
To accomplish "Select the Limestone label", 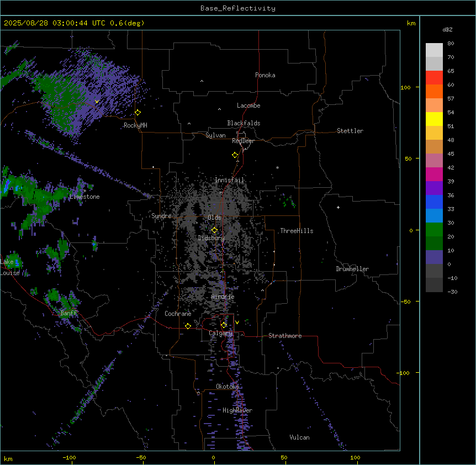I will point(84,197).
